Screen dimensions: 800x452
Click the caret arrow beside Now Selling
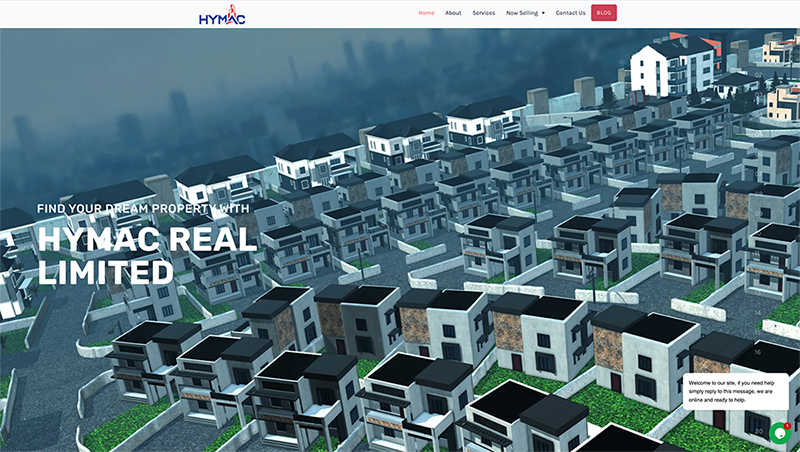[x=543, y=14]
